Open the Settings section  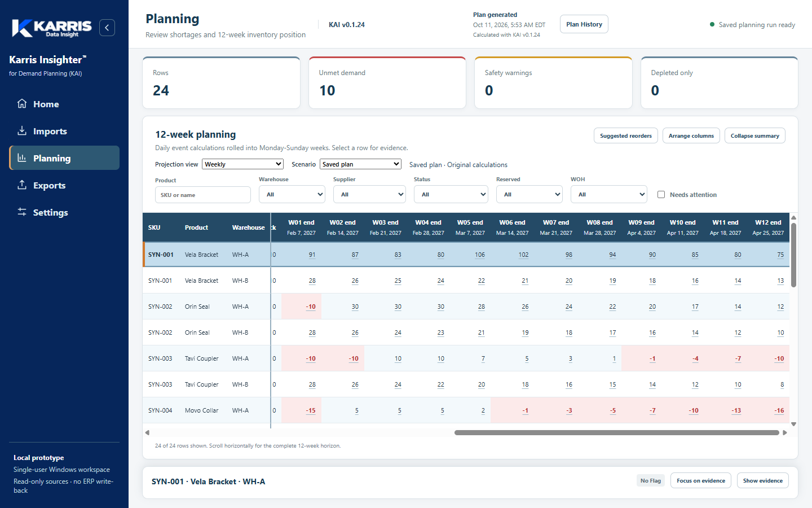click(64, 212)
